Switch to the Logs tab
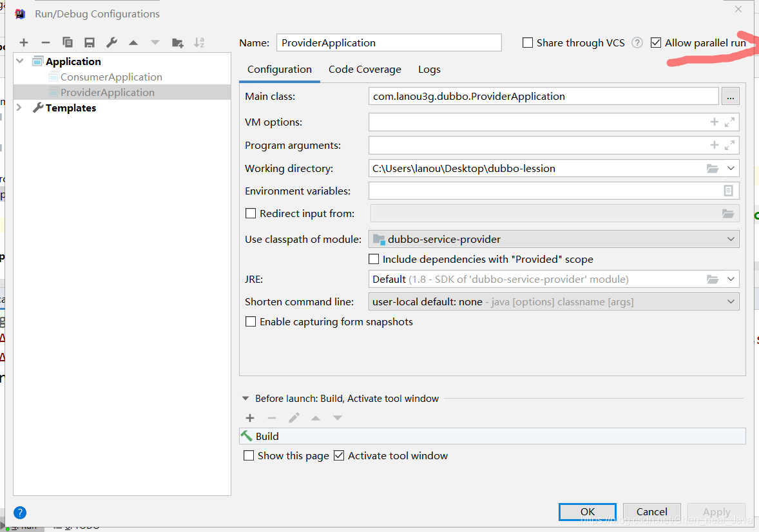The height and width of the screenshot is (532, 759). click(429, 69)
